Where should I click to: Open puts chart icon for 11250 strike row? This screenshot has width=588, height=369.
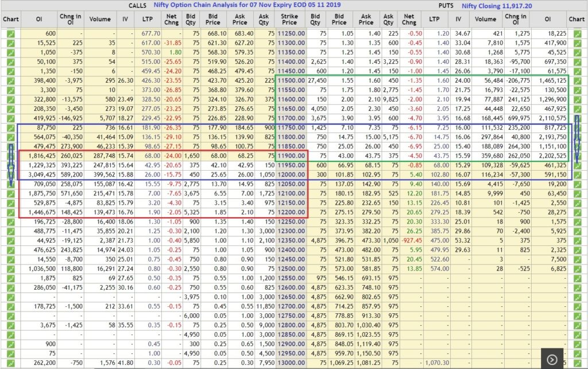tap(577, 34)
